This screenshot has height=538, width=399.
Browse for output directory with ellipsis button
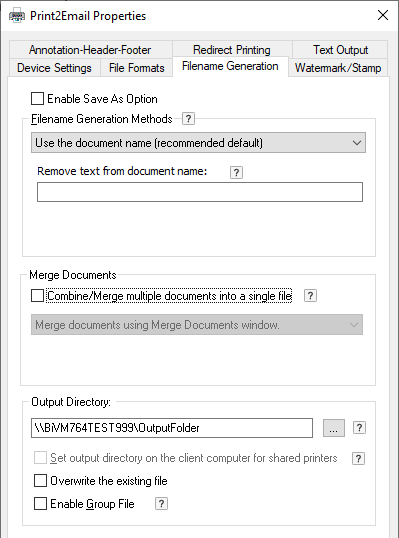[334, 428]
